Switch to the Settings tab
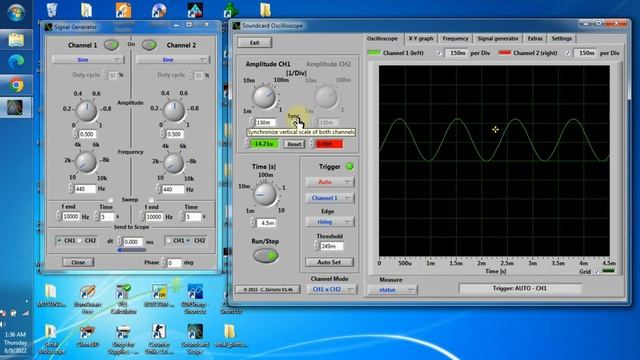 [x=562, y=38]
